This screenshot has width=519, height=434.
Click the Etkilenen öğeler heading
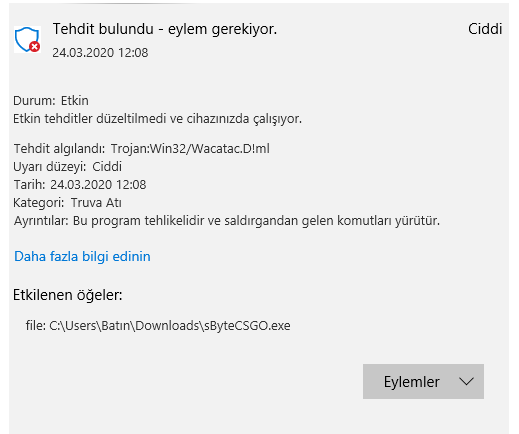click(x=68, y=295)
